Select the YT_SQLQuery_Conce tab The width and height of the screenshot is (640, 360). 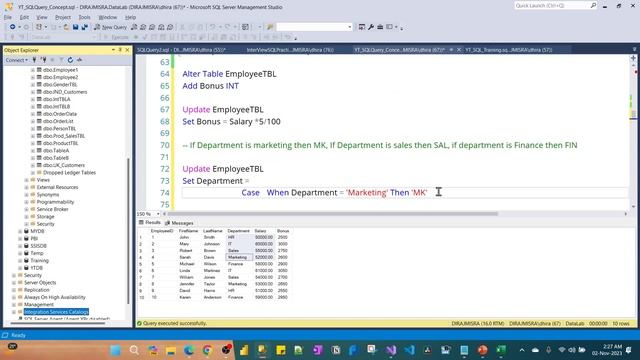tap(399, 50)
